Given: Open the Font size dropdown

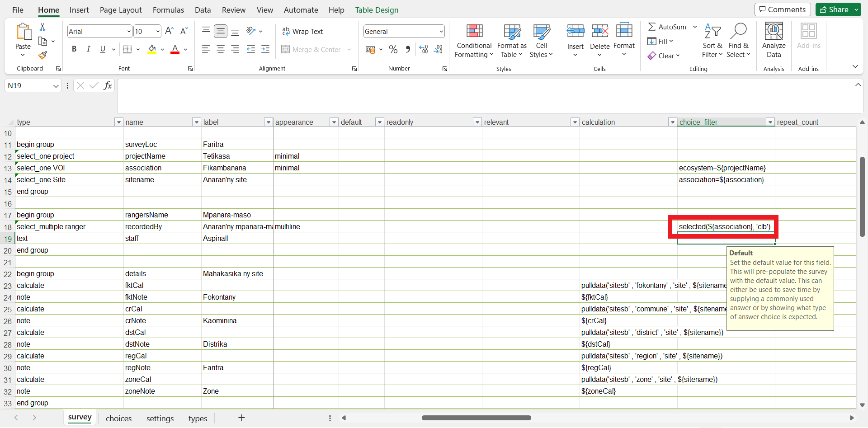Looking at the screenshot, I should (x=157, y=31).
